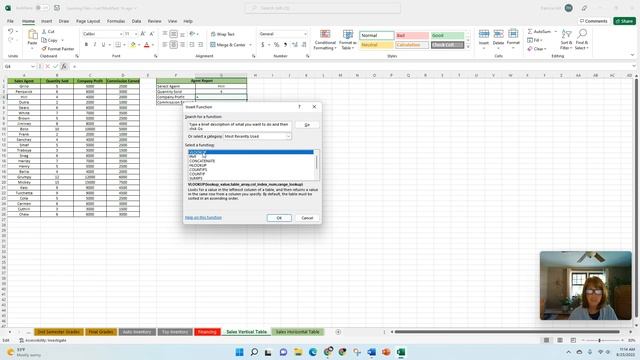Click the Comments button
The height and width of the screenshot is (360, 640).
tap(594, 21)
